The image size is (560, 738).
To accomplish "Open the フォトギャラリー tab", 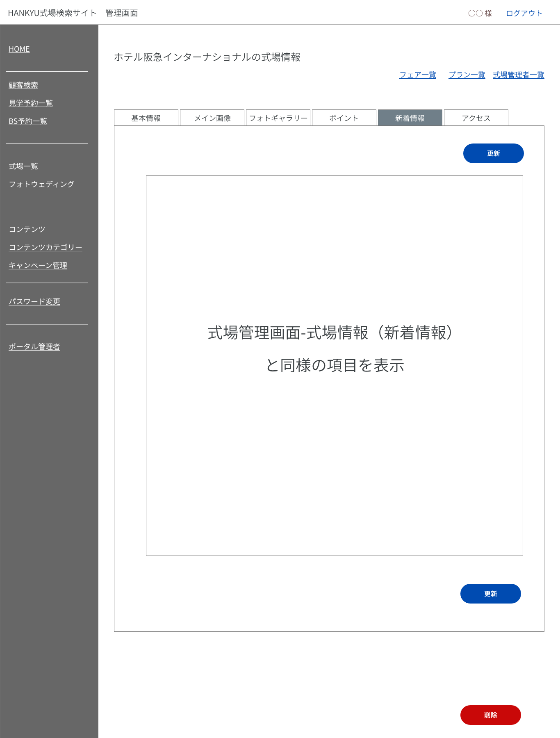I will tap(278, 118).
